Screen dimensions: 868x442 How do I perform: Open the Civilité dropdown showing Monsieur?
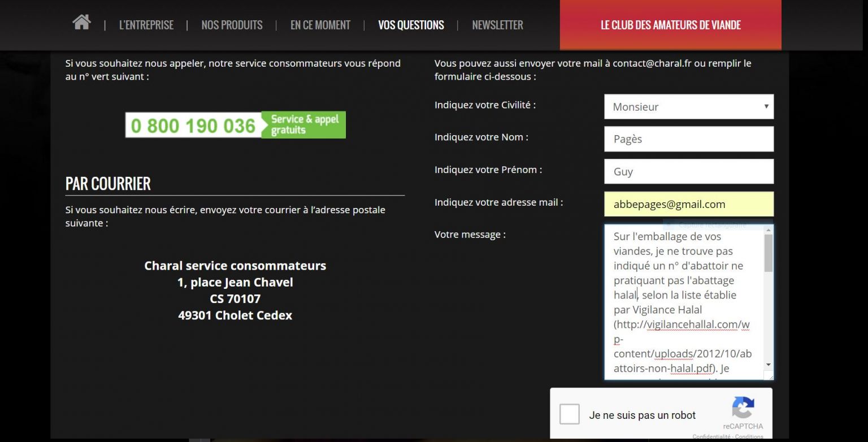point(689,106)
